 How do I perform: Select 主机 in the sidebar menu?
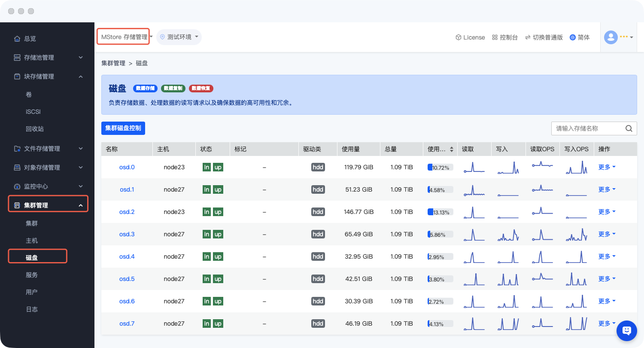32,241
